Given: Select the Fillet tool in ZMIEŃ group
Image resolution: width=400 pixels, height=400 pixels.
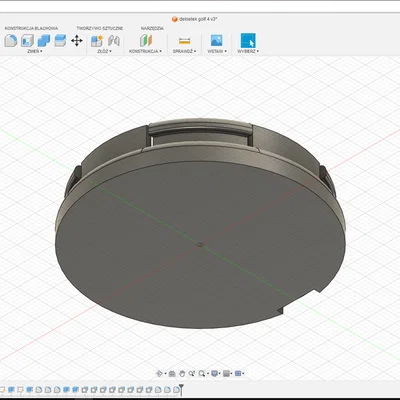Looking at the screenshot, I should click(11, 41).
